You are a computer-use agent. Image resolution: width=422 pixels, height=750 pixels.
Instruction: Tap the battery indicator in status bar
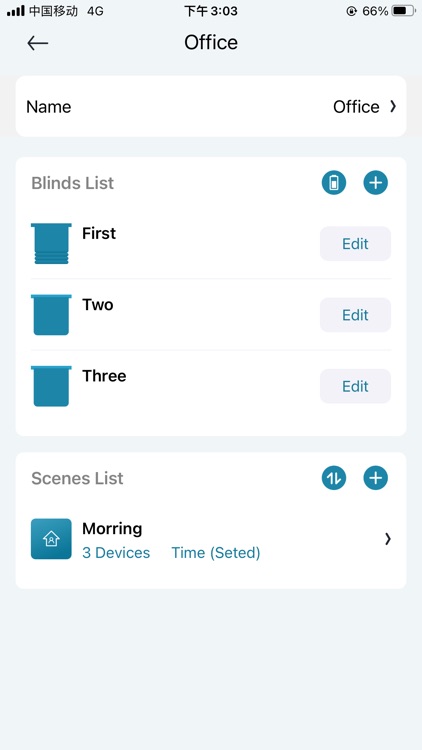pyautogui.click(x=403, y=11)
